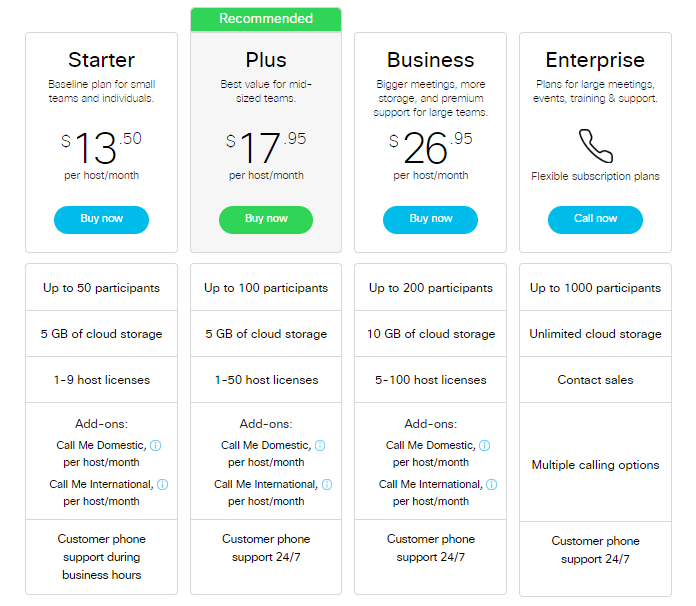Click info icon beside Starter Call Me International
Screen dimensions: 696x606
162,484
